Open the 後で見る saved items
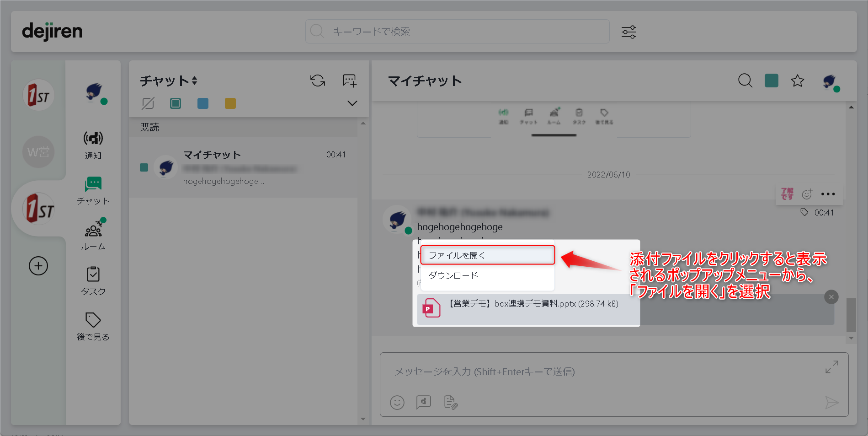This screenshot has height=436, width=868. pyautogui.click(x=93, y=326)
